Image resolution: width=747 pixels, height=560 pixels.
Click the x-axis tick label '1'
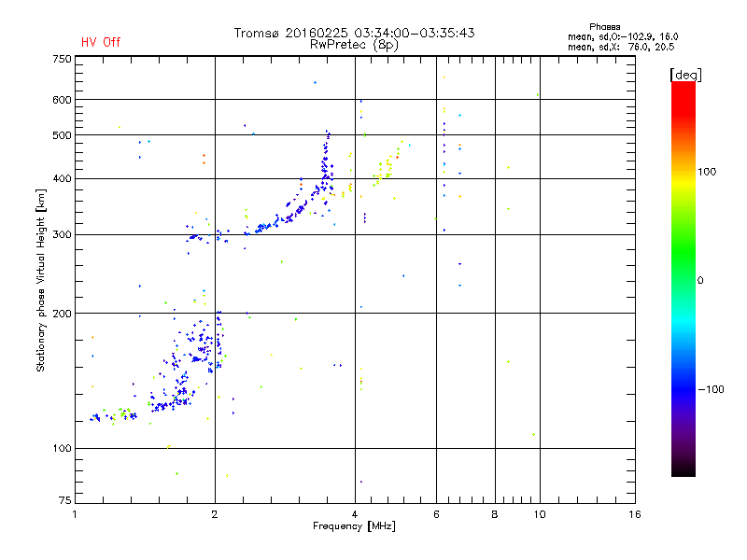(75, 514)
